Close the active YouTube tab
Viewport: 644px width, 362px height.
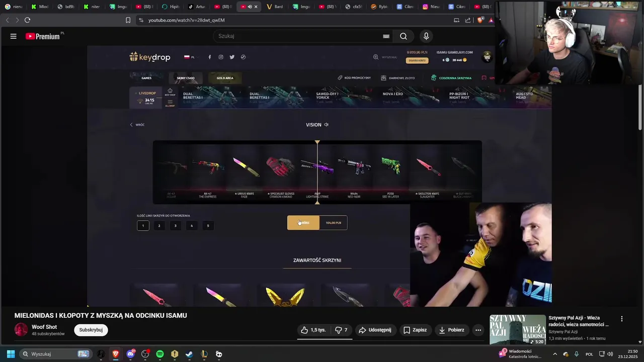point(256,7)
